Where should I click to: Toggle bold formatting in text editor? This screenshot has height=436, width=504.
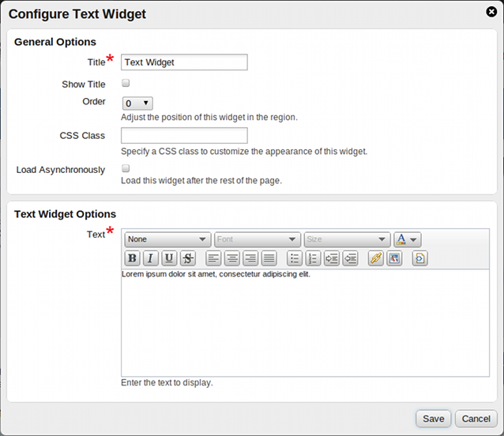coord(132,258)
